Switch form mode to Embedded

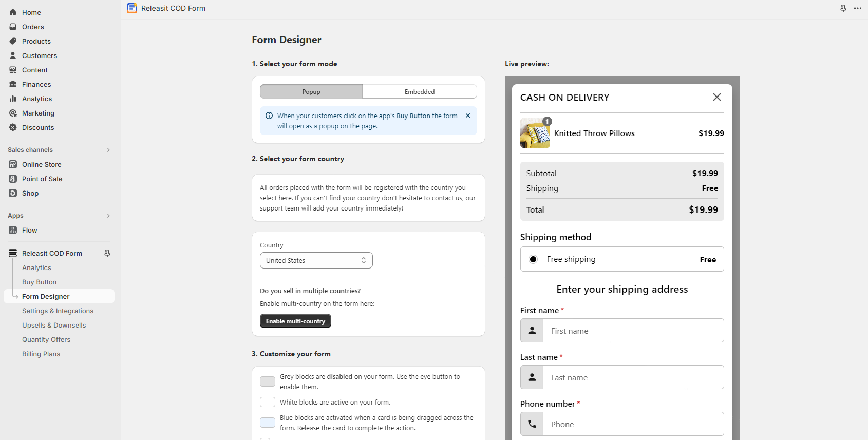pos(419,91)
